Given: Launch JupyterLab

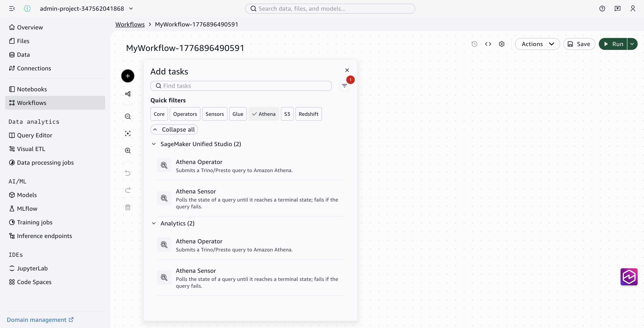Looking at the screenshot, I should pyautogui.click(x=55, y=268).
